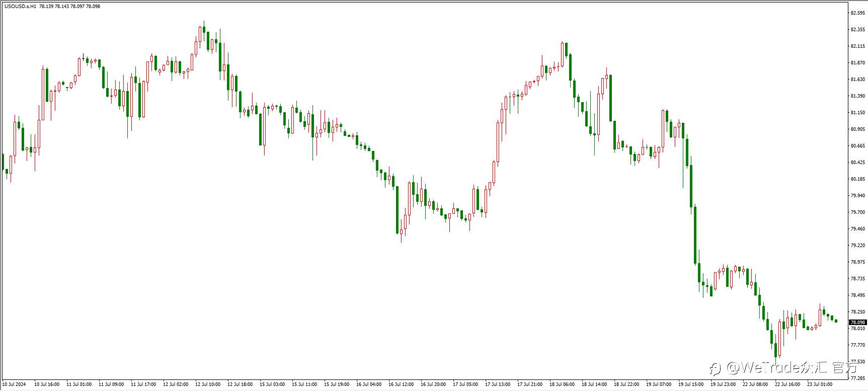Click the 10 Jul 2024 date label
This screenshot has height=391, width=868.
pyautogui.click(x=14, y=384)
